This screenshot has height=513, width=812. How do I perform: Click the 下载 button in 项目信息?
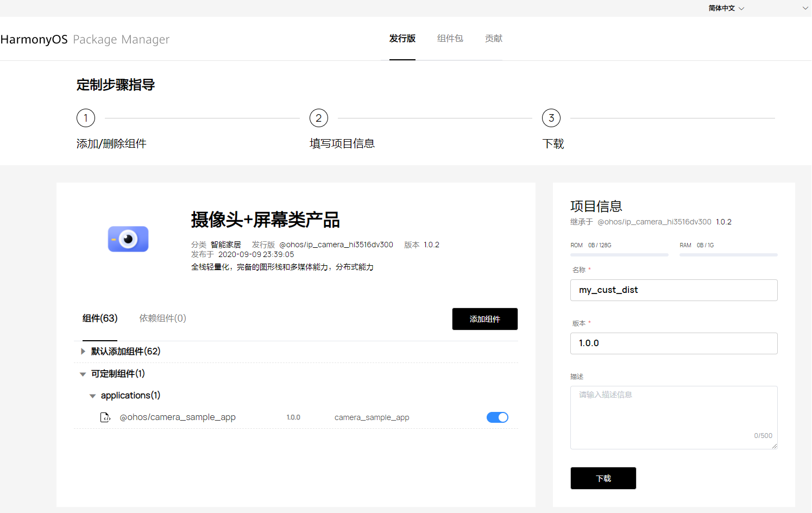click(x=603, y=478)
